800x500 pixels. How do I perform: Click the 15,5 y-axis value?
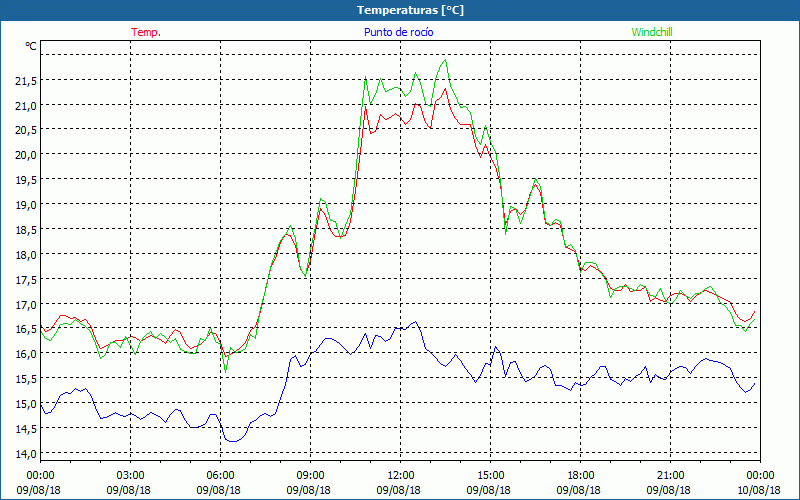click(26, 379)
